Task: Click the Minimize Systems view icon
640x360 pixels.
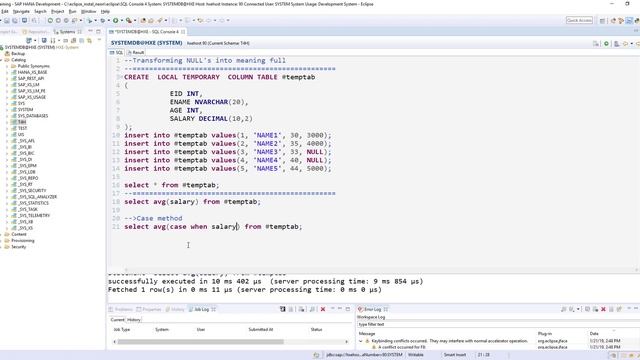Action: click(x=91, y=31)
